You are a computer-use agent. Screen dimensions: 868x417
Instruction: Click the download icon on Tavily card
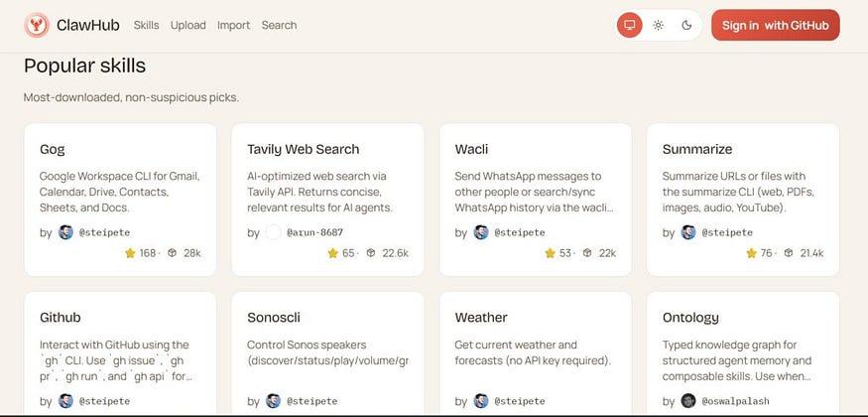click(x=371, y=253)
